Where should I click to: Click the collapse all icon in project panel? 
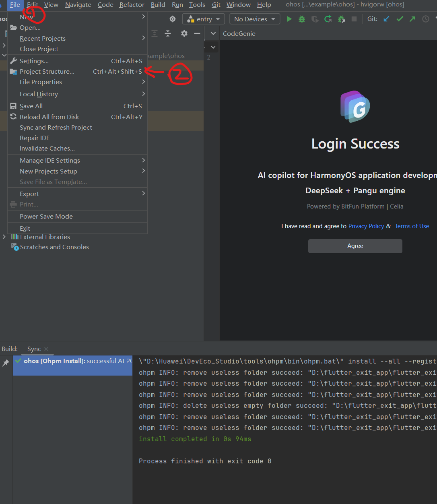168,33
